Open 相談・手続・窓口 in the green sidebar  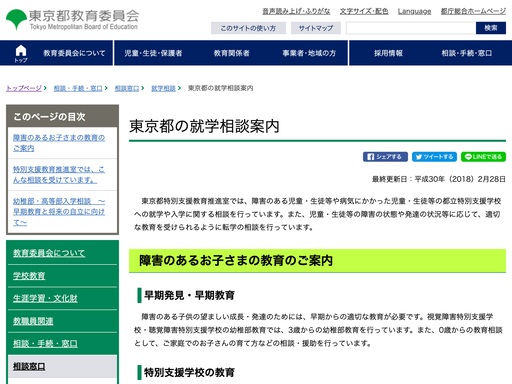coord(45,344)
